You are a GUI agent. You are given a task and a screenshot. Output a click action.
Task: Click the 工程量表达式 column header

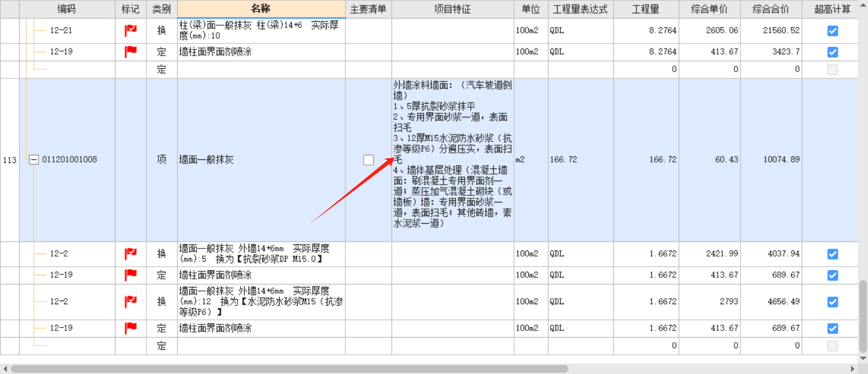tap(580, 9)
